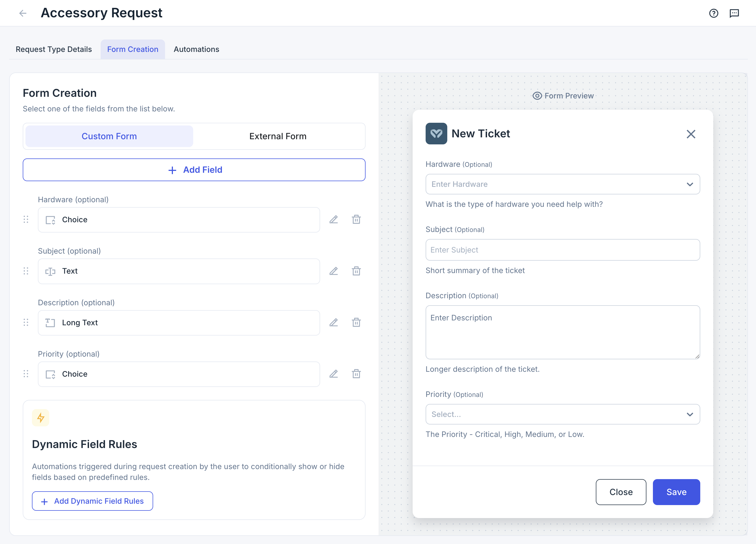Screen dimensions: 756x544
Task: Click the Text type icon in Subject row
Action: (x=50, y=271)
